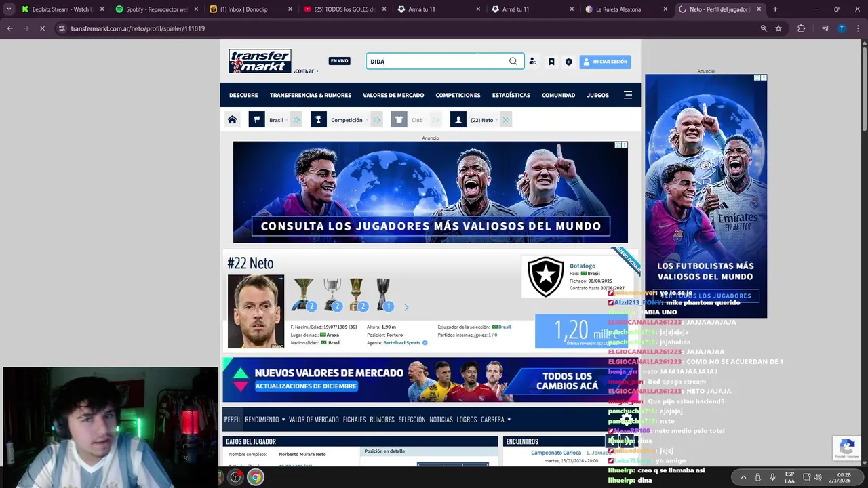Open Comunidad menu
868x488 pixels.
click(x=558, y=95)
